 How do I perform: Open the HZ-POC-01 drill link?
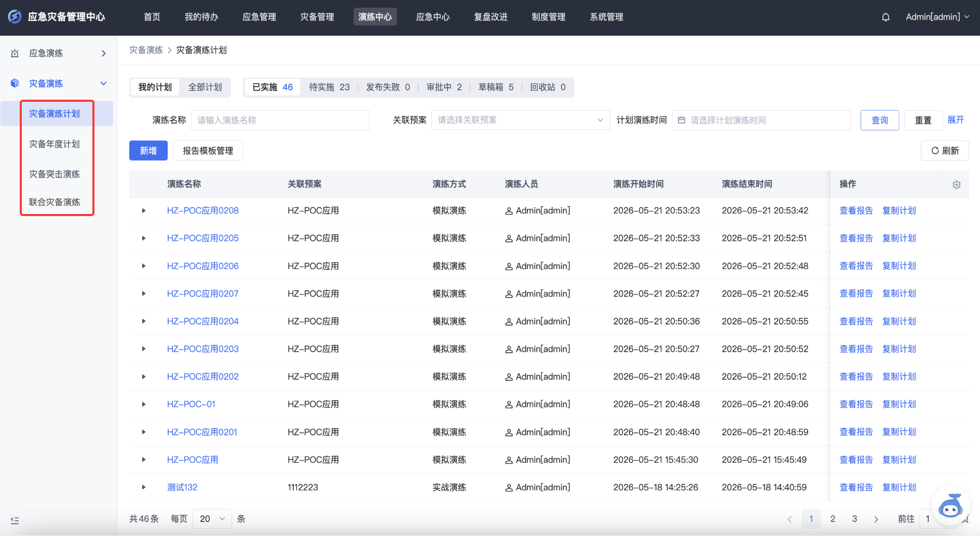pyautogui.click(x=191, y=404)
